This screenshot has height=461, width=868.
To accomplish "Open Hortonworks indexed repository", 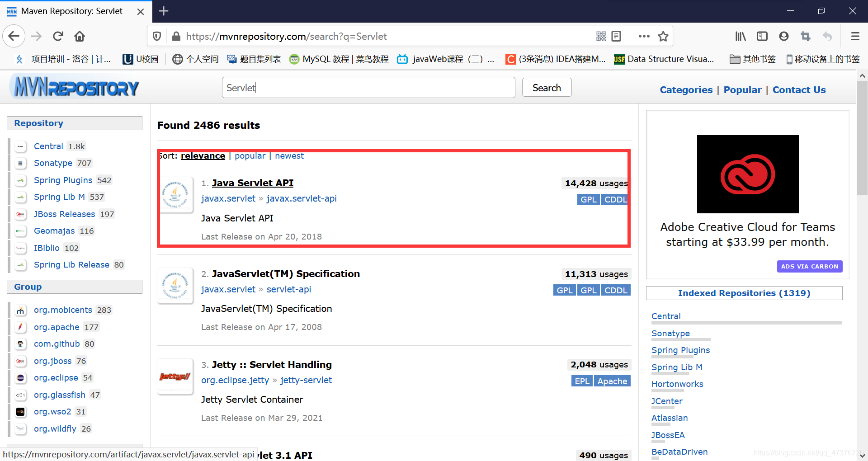I will coord(677,384).
